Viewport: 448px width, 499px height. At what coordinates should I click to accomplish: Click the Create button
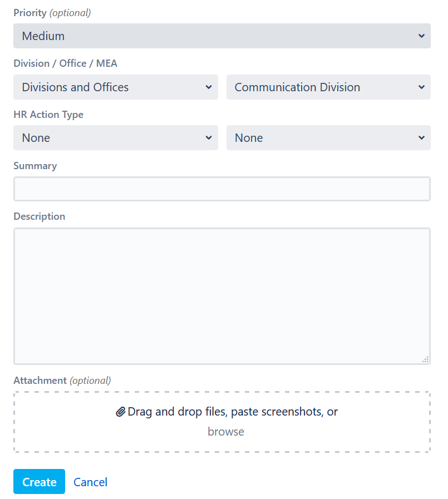(x=39, y=482)
